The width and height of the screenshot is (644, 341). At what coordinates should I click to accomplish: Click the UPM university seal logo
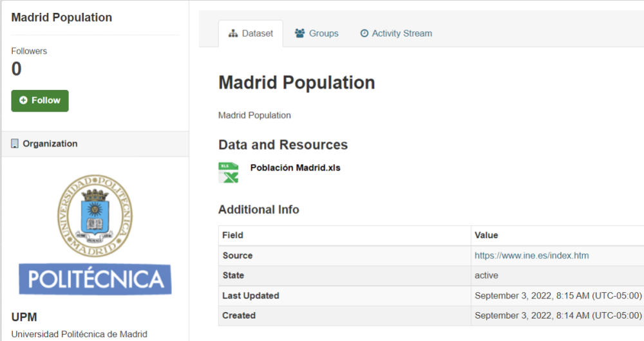point(95,216)
